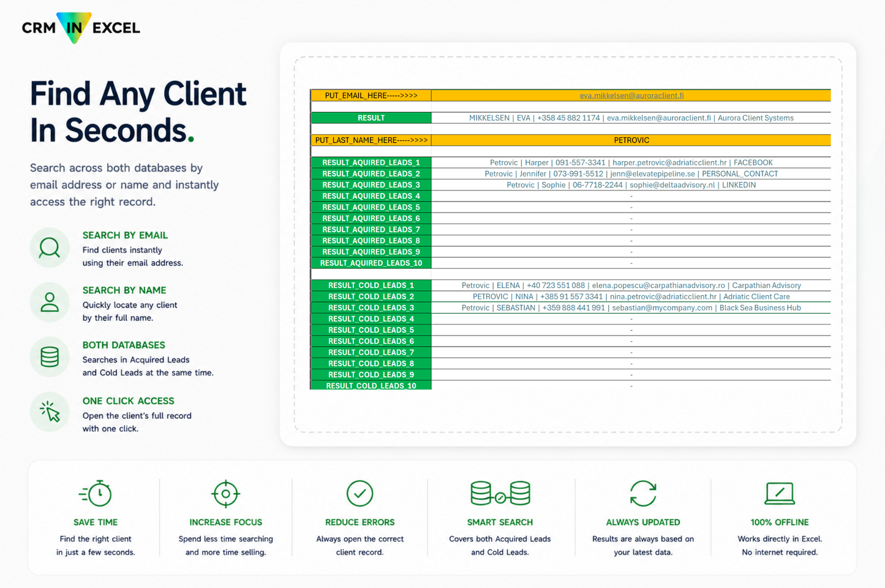This screenshot has height=588, width=885.
Task: Click the Find Any Client In Seconds headline
Action: click(x=138, y=112)
